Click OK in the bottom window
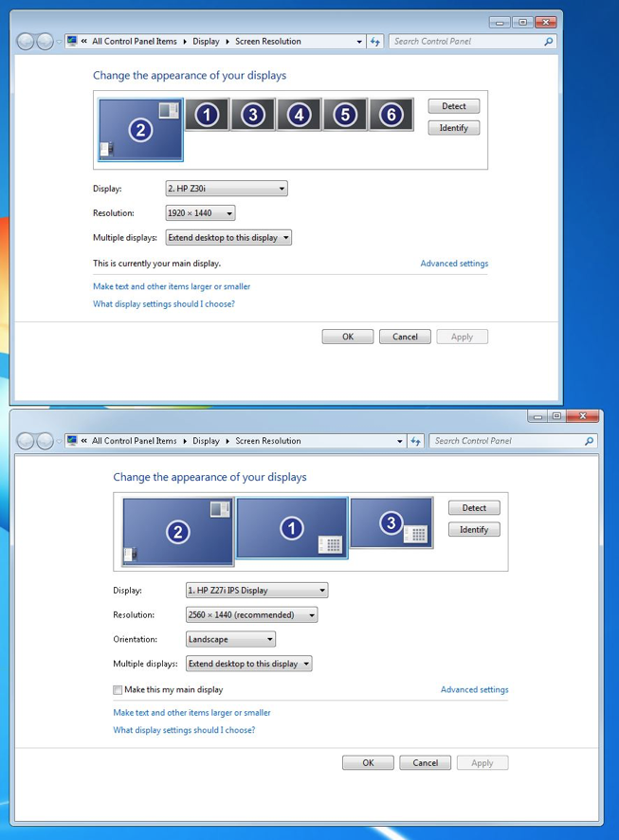 pos(368,763)
